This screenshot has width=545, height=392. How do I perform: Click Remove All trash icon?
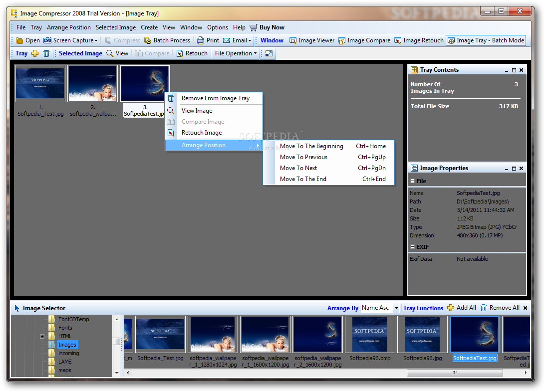pyautogui.click(x=484, y=308)
